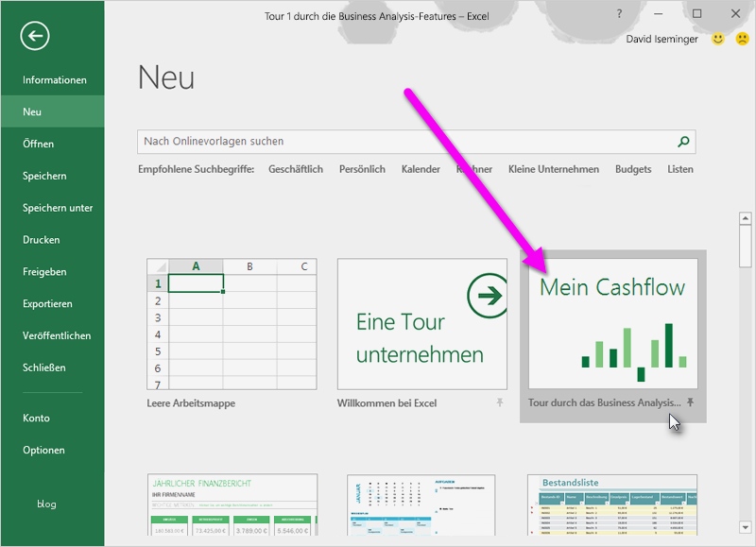Screen dimensions: 756x547
Task: Click Schließen to close the workbook
Action: tap(53, 368)
